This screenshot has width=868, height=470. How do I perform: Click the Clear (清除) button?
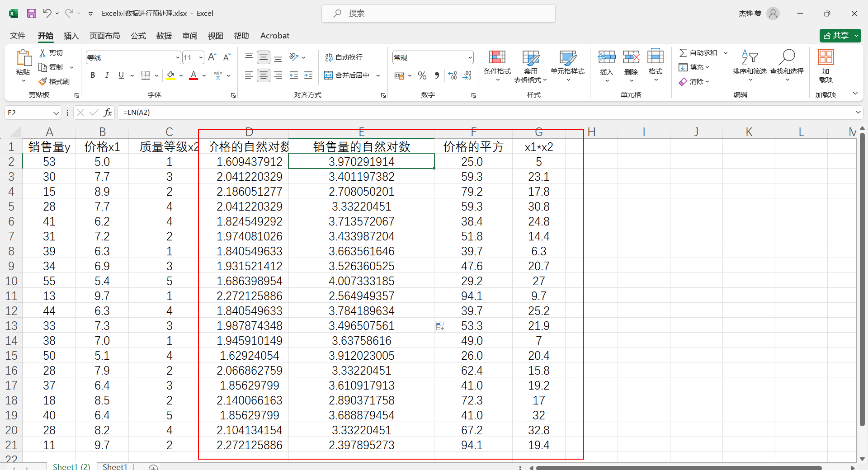tap(694, 82)
